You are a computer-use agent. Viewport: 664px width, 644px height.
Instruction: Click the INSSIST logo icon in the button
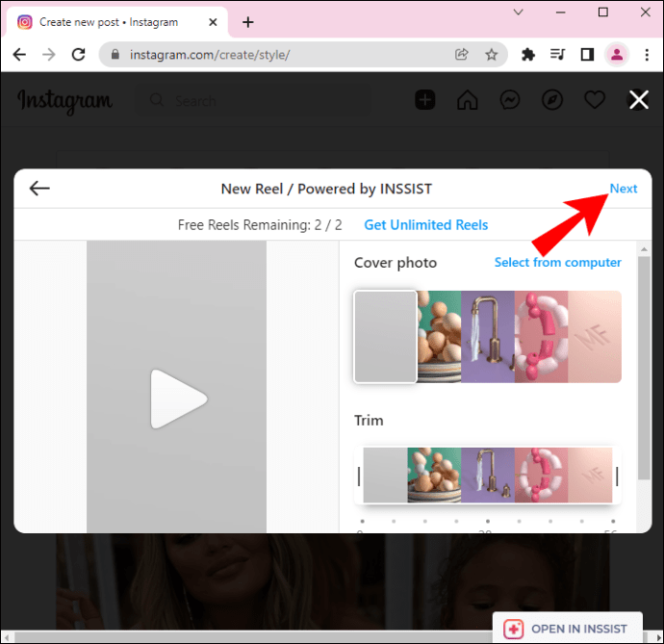pyautogui.click(x=514, y=629)
